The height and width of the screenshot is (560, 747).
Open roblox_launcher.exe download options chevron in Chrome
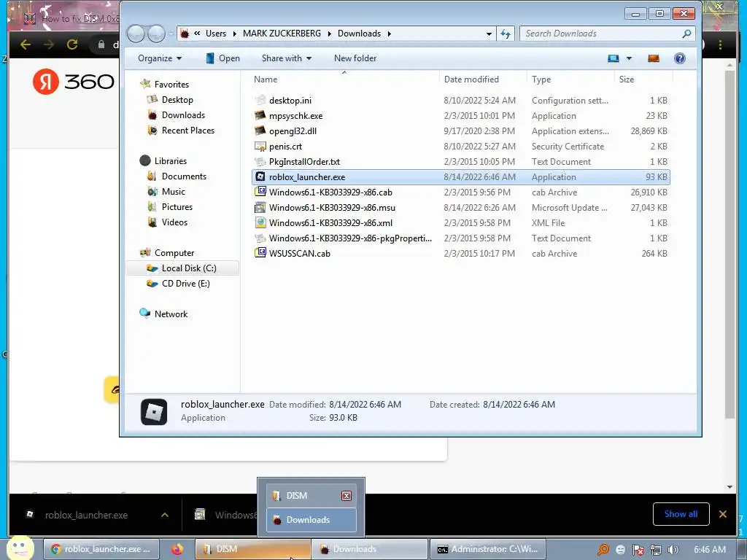tap(165, 515)
